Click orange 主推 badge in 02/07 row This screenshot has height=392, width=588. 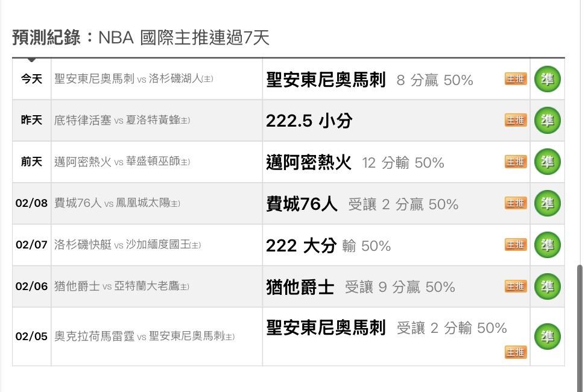[516, 244]
